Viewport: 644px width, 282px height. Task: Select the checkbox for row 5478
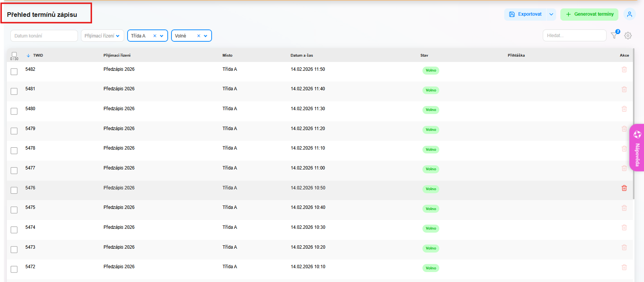14,151
